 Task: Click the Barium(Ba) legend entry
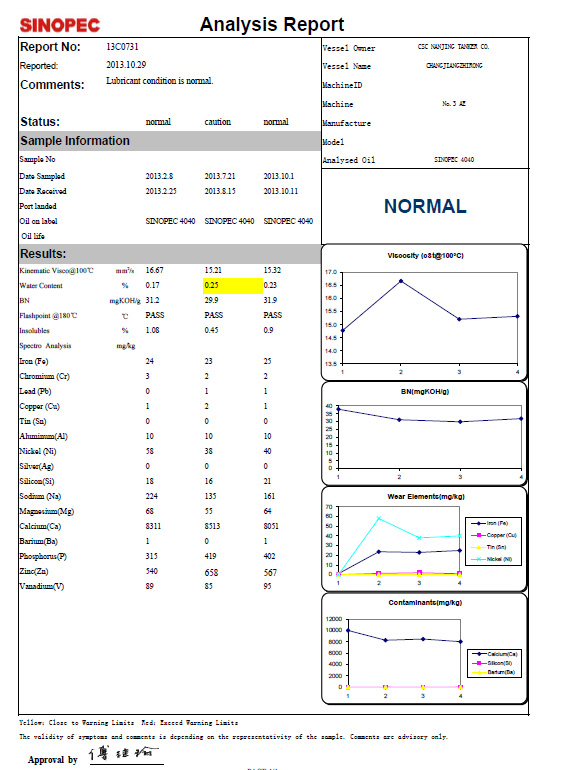coord(493,672)
